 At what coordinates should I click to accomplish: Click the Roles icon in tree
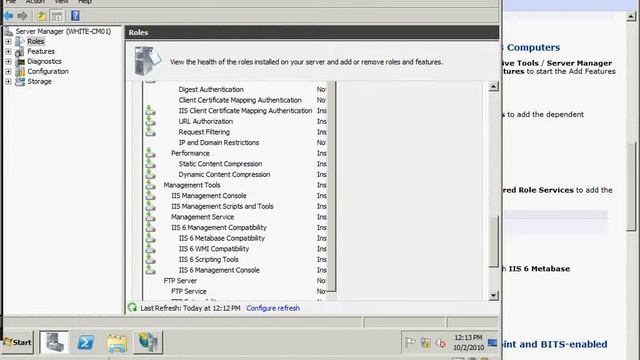(20, 41)
